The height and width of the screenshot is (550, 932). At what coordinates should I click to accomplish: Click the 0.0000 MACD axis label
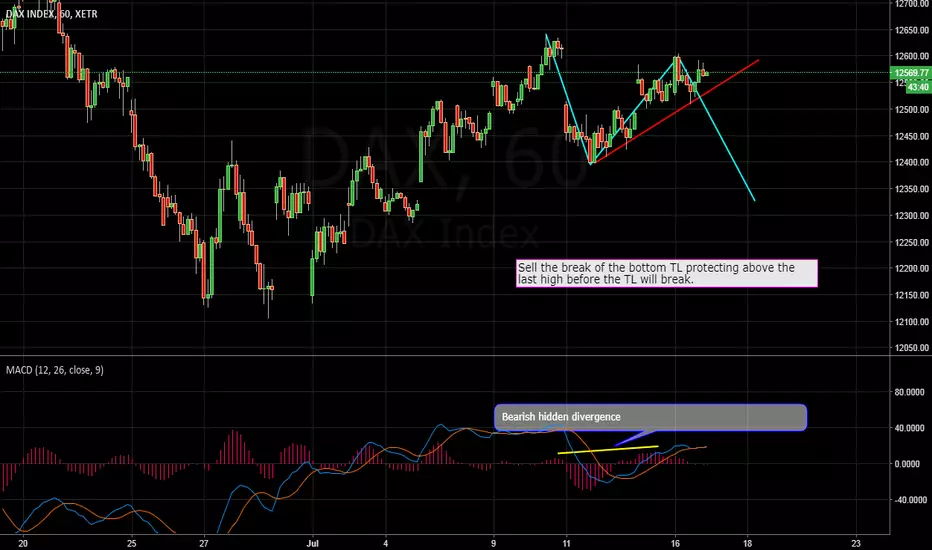(909, 464)
